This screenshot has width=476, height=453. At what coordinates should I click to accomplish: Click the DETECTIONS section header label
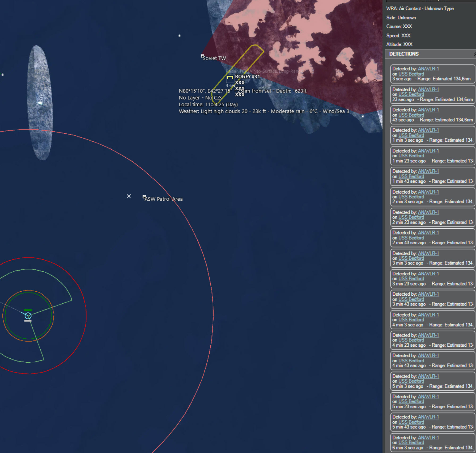[404, 54]
